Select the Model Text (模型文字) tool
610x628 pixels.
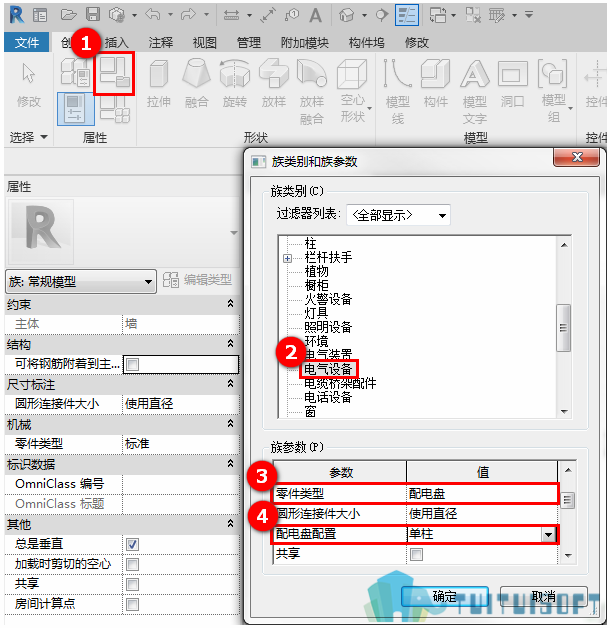tap(475, 91)
